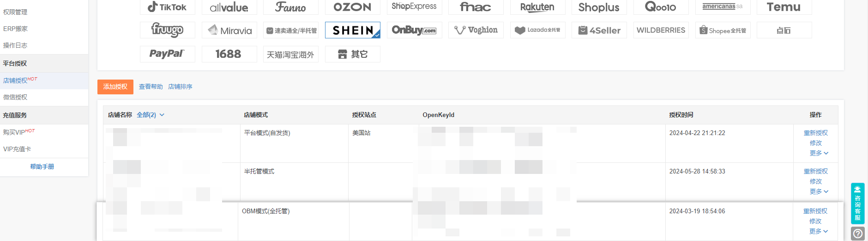
Task: Click the question mark help icon
Action: click(x=857, y=234)
